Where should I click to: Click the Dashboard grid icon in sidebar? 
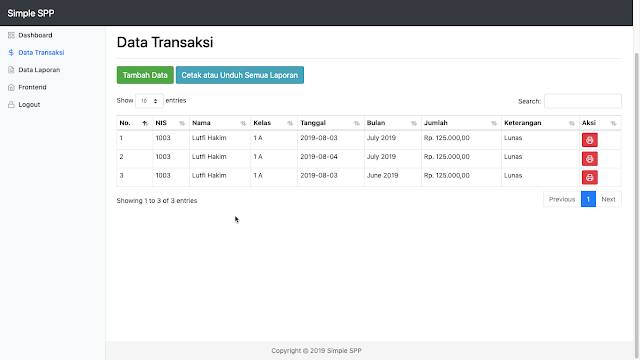click(11, 35)
